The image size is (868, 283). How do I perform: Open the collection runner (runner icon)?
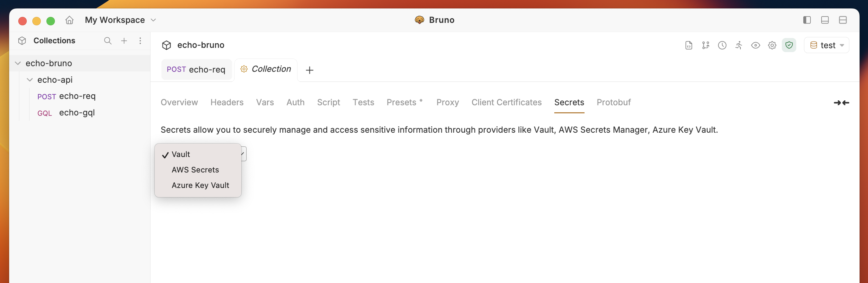click(x=739, y=45)
